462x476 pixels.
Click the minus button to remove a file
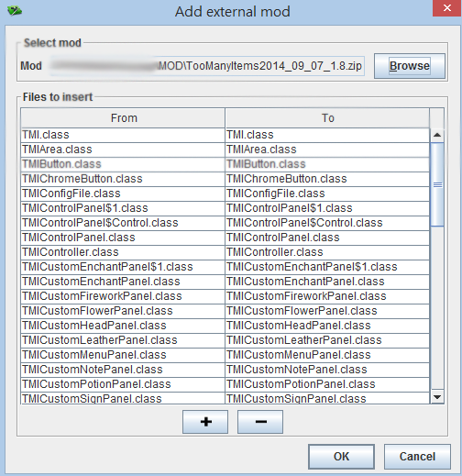pyautogui.click(x=260, y=422)
